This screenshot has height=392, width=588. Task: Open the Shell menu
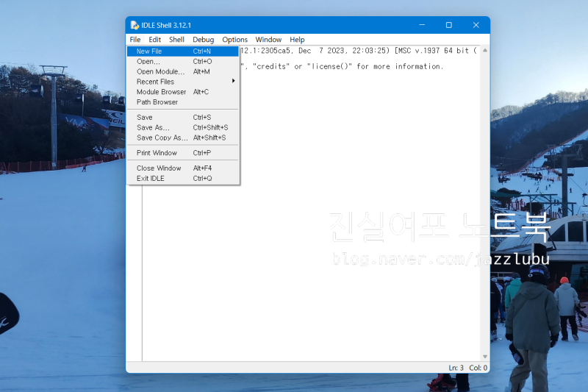(176, 40)
